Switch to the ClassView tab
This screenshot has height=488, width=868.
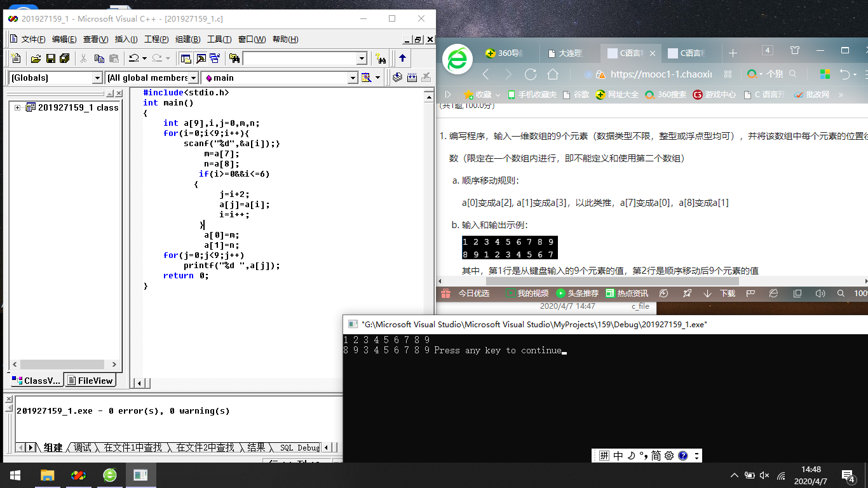[36, 381]
